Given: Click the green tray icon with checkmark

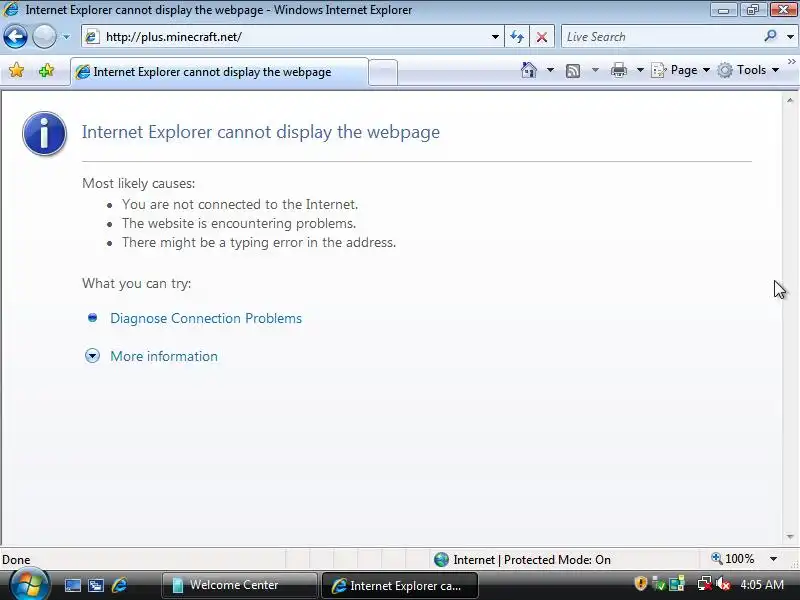Looking at the screenshot, I should point(659,584).
